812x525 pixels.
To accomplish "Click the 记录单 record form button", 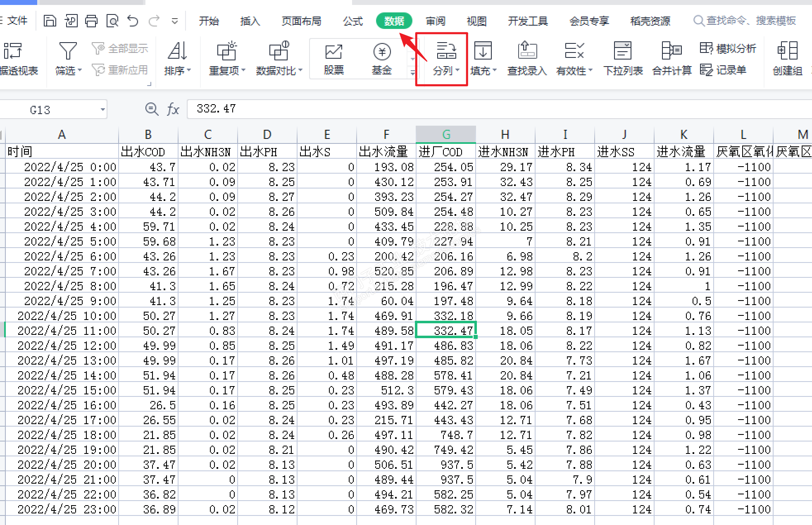I will pos(723,70).
